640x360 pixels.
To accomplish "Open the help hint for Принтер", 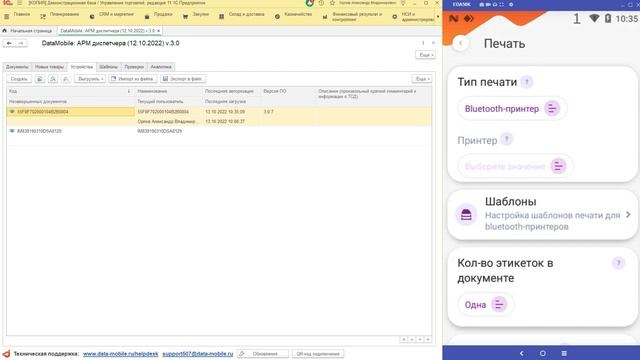I will pos(507,140).
